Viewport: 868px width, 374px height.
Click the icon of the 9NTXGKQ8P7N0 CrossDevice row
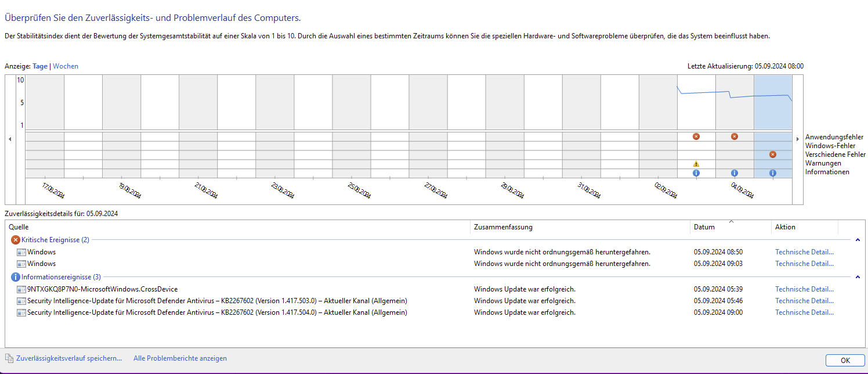(21, 289)
